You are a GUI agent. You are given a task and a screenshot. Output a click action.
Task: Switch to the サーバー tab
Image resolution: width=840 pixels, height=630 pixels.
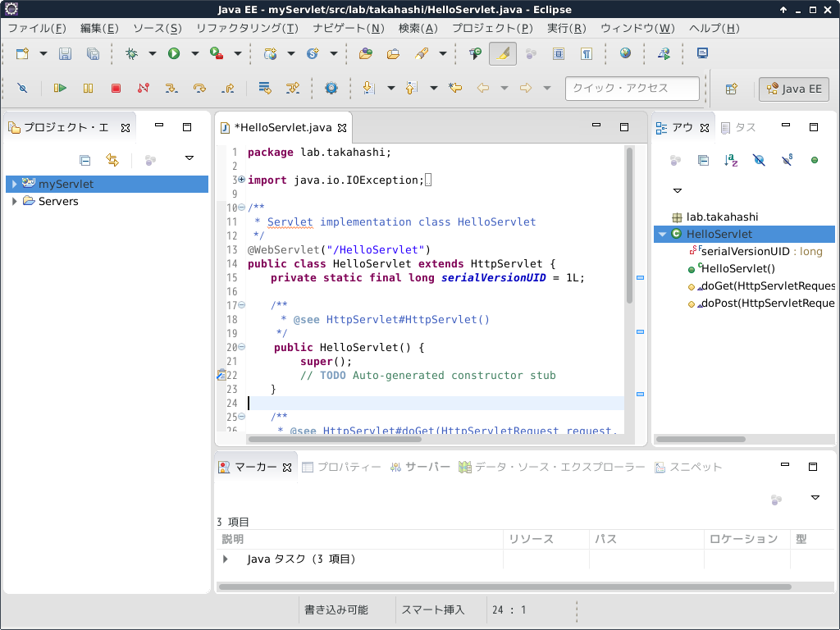tap(421, 467)
